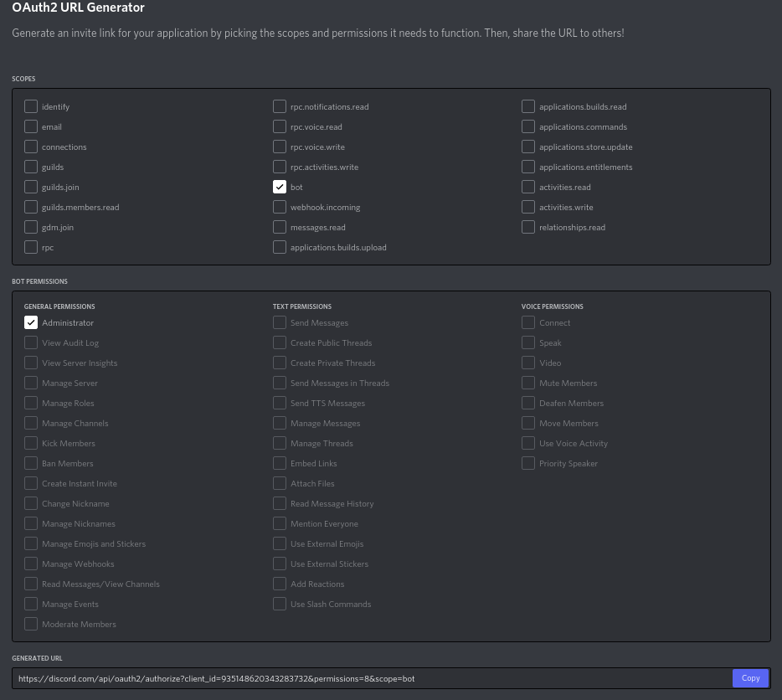The image size is (782, 700).
Task: Check the Send TTS Messages box
Action: coord(280,403)
